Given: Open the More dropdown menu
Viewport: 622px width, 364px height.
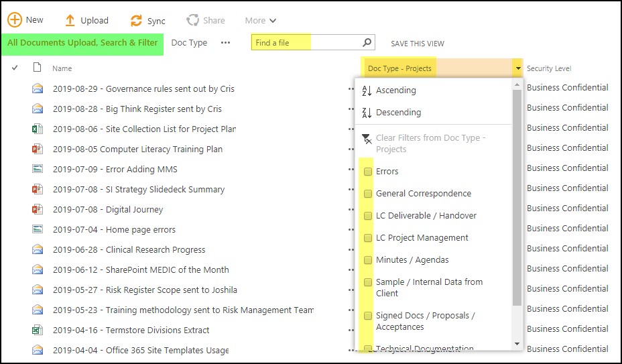Looking at the screenshot, I should 260,21.
